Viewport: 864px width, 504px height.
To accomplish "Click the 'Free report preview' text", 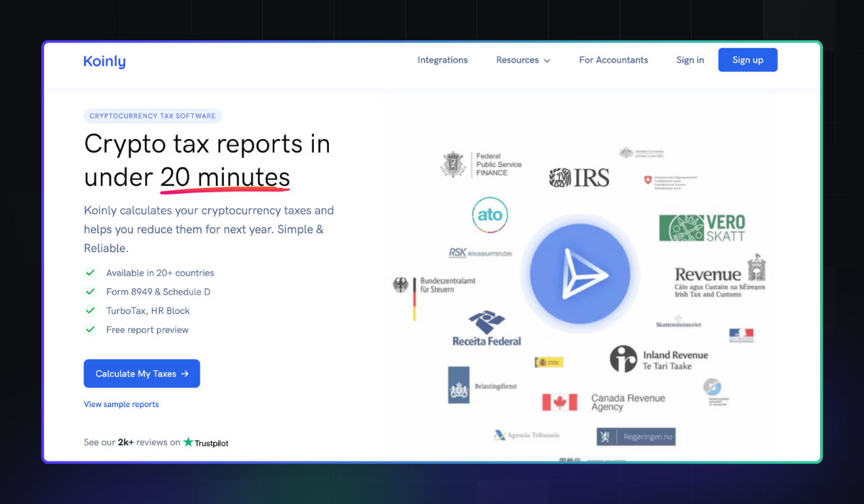I will (x=147, y=330).
